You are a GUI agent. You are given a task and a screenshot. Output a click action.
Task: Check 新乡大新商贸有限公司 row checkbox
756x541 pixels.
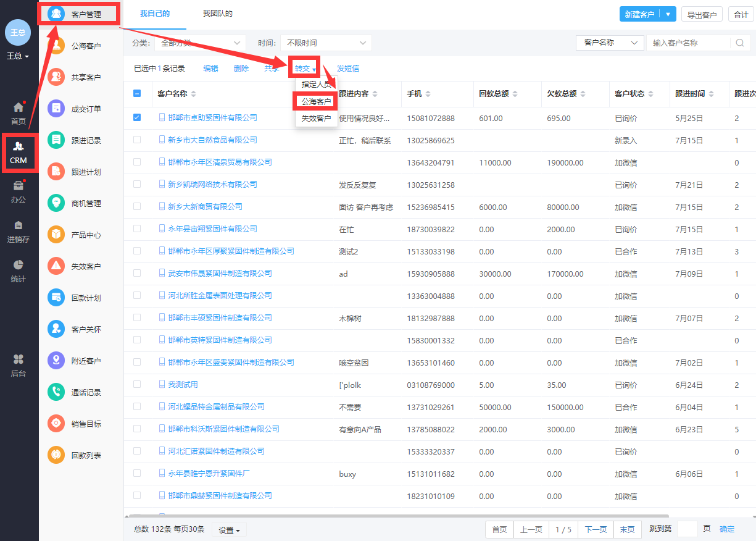[137, 206]
